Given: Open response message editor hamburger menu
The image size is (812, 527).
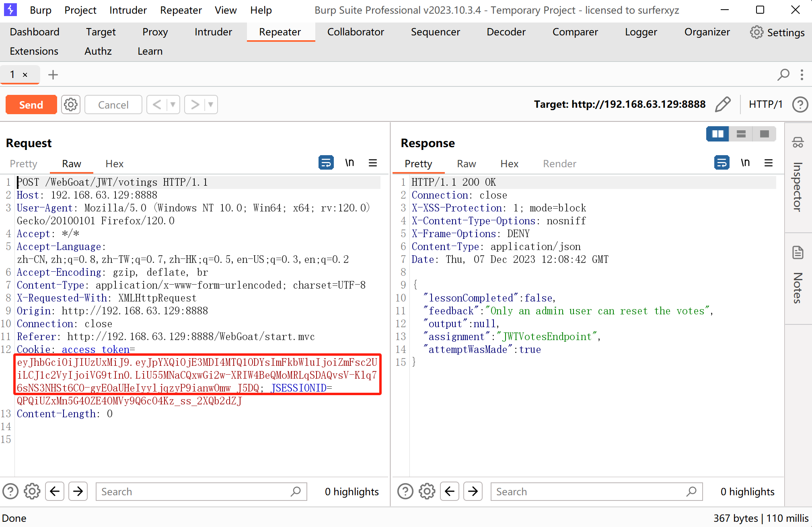Looking at the screenshot, I should pos(769,163).
